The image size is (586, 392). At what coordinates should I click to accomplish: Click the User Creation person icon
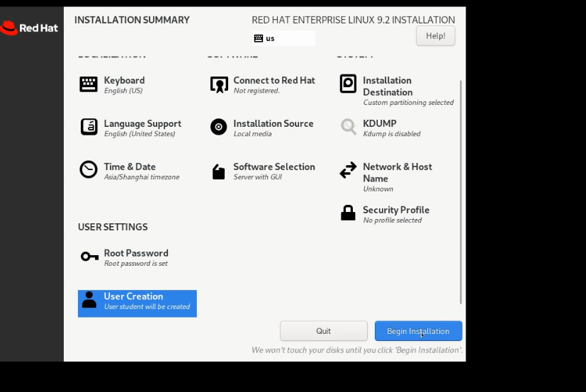(89, 300)
